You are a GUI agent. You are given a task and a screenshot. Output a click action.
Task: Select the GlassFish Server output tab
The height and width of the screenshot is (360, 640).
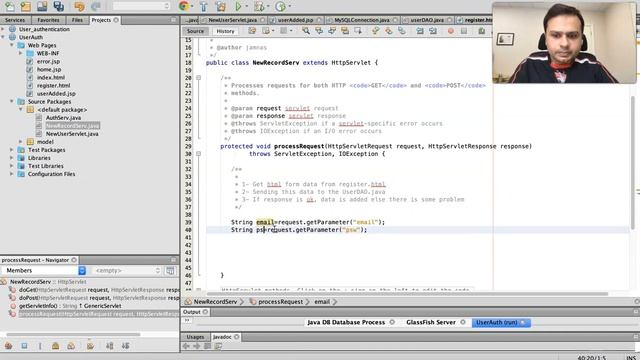coord(431,322)
